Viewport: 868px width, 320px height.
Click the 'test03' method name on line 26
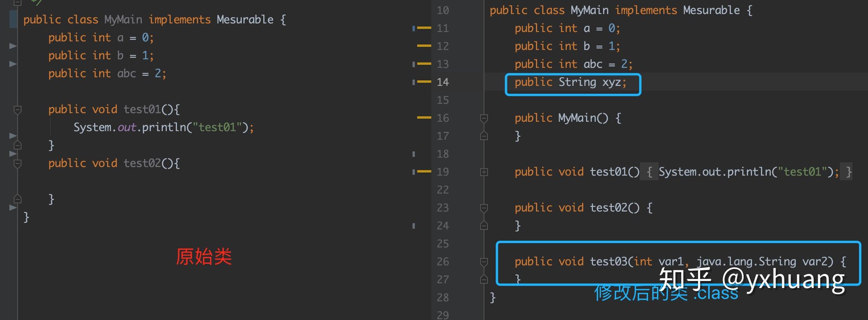click(x=609, y=261)
